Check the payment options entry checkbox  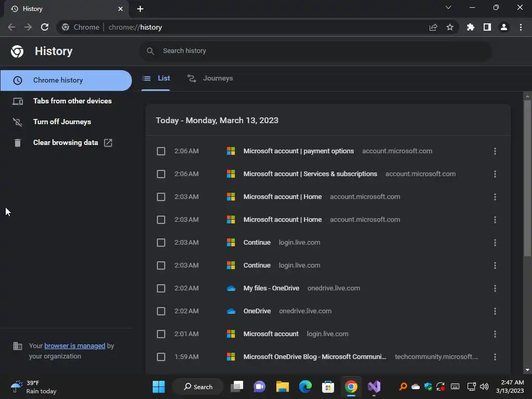(x=161, y=151)
